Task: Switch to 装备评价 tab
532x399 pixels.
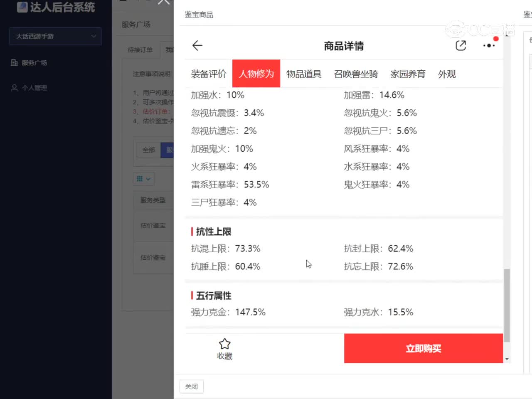Action: 209,74
